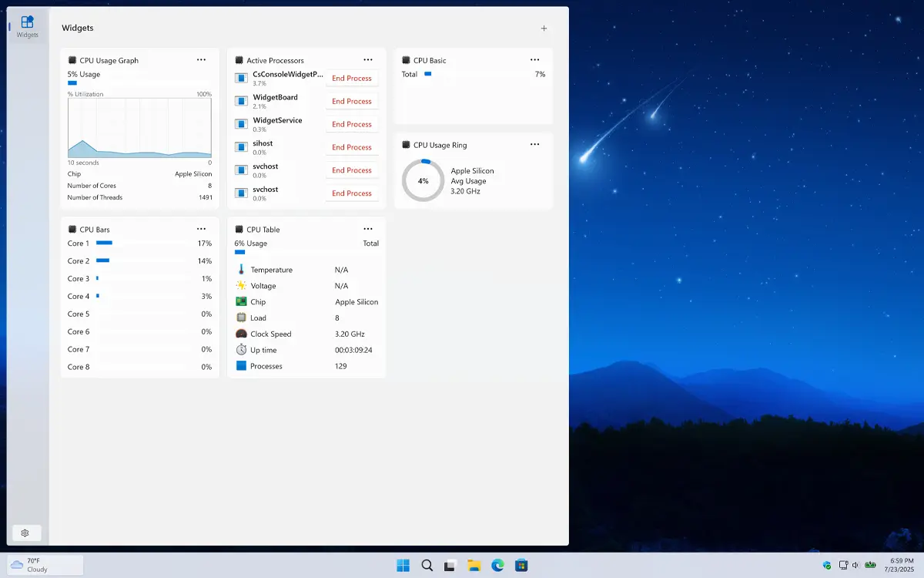
Task: Click the sihost process icon
Action: (x=241, y=147)
